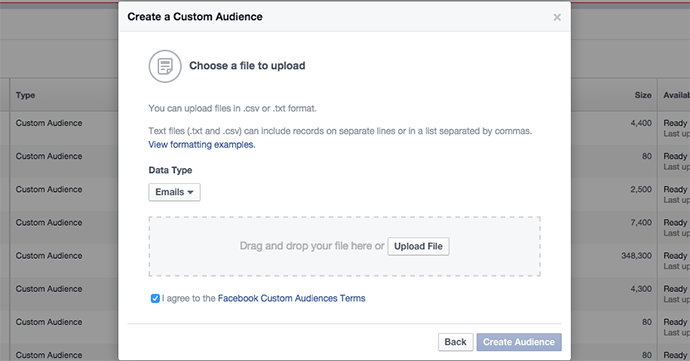The height and width of the screenshot is (361, 690).
Task: Expand the Emails data type dropdown
Action: 174,192
